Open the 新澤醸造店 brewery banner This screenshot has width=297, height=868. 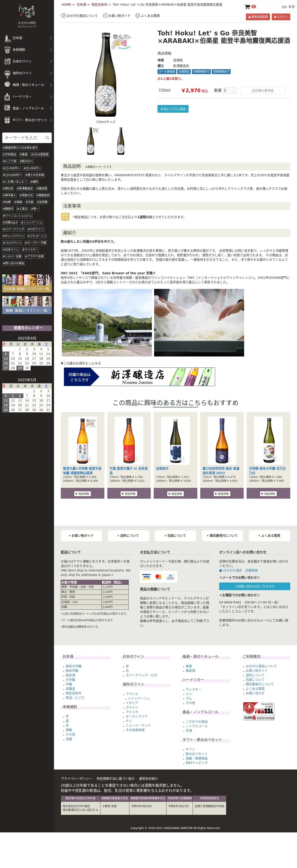(139, 377)
